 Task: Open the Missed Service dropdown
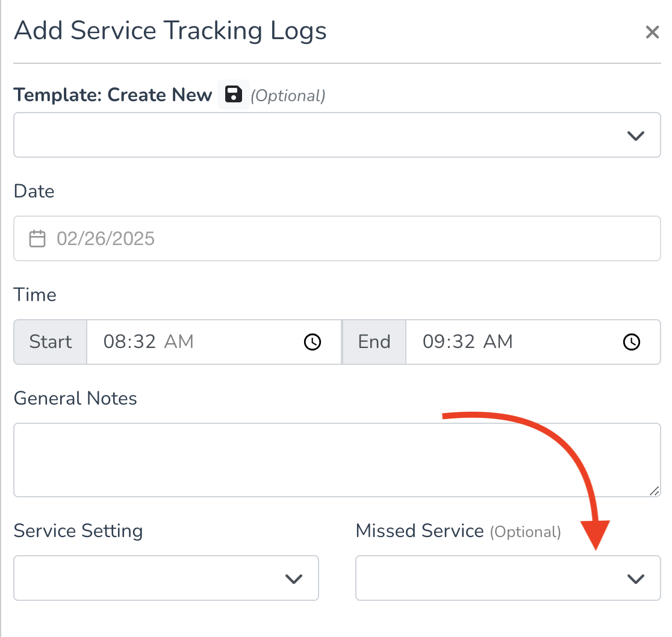coord(508,578)
